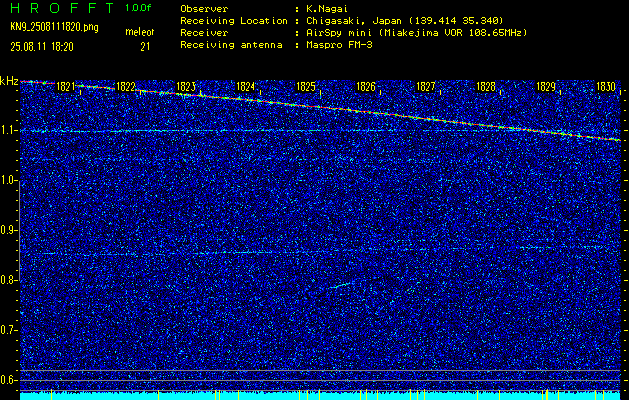Image resolution: width=629 pixels, height=400 pixels.
Task: Click the 1825 time marker
Action: 306,87
